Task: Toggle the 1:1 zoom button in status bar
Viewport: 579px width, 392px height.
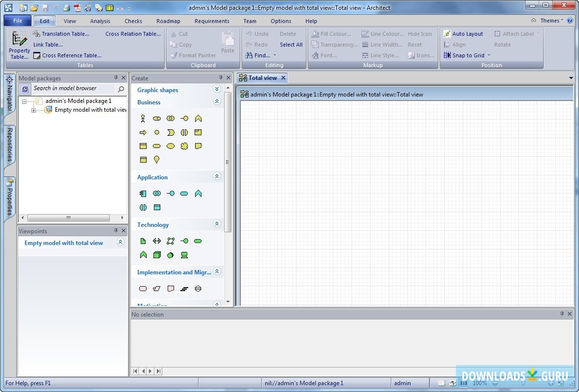Action: click(463, 383)
